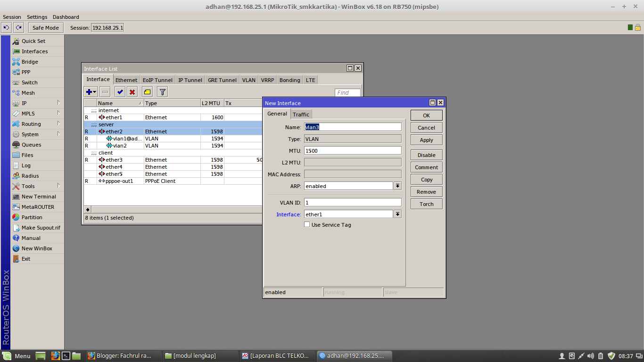644x362 pixels.
Task: Select the pppoe-out1 row
Action: pos(173,181)
